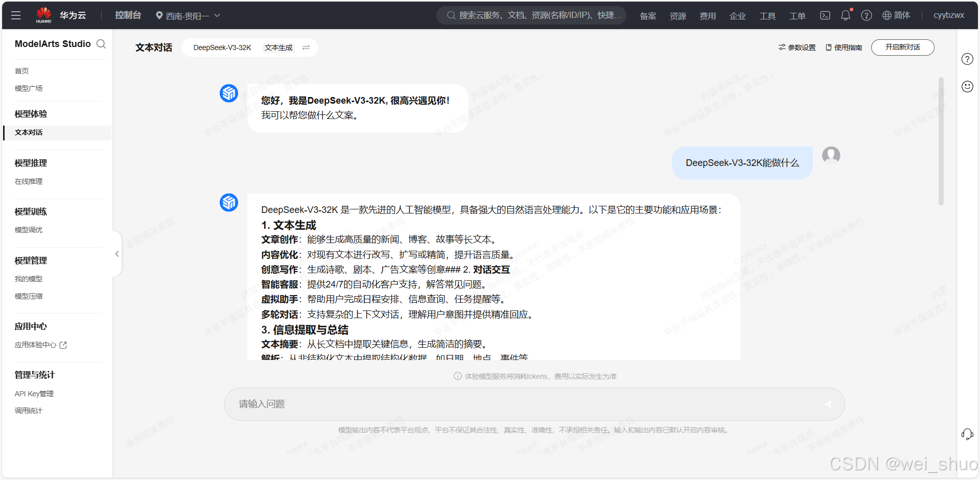Open the notifications bell
Screen dimensions: 980x480
846,15
